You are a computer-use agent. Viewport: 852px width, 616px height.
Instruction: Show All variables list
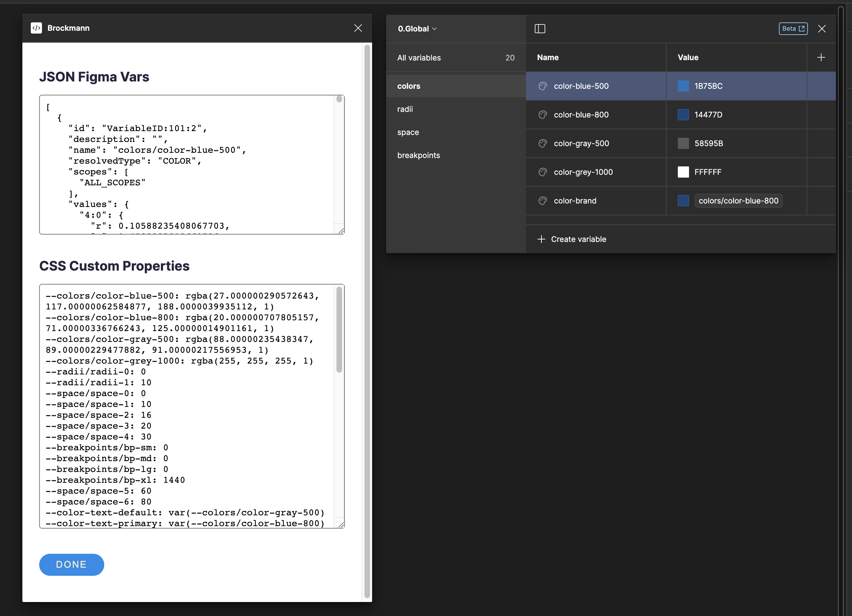419,57
